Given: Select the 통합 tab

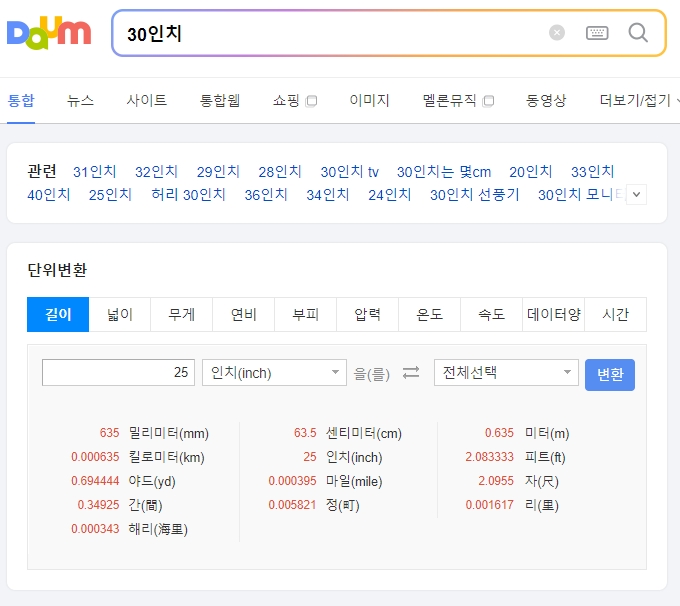Looking at the screenshot, I should tap(21, 101).
